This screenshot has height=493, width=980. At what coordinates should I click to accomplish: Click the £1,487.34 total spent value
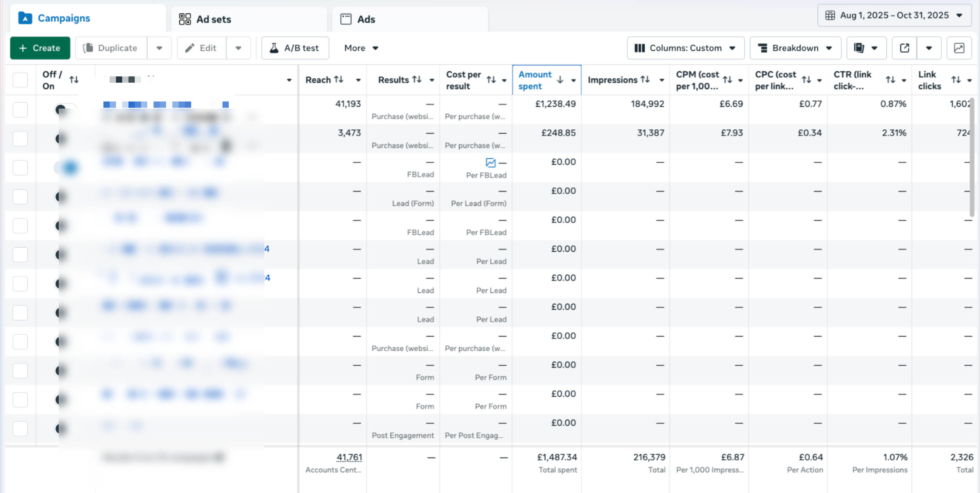(557, 457)
